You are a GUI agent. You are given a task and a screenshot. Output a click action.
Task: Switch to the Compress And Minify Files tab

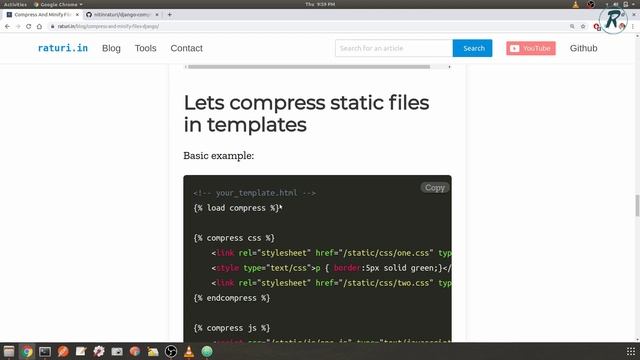42,15
